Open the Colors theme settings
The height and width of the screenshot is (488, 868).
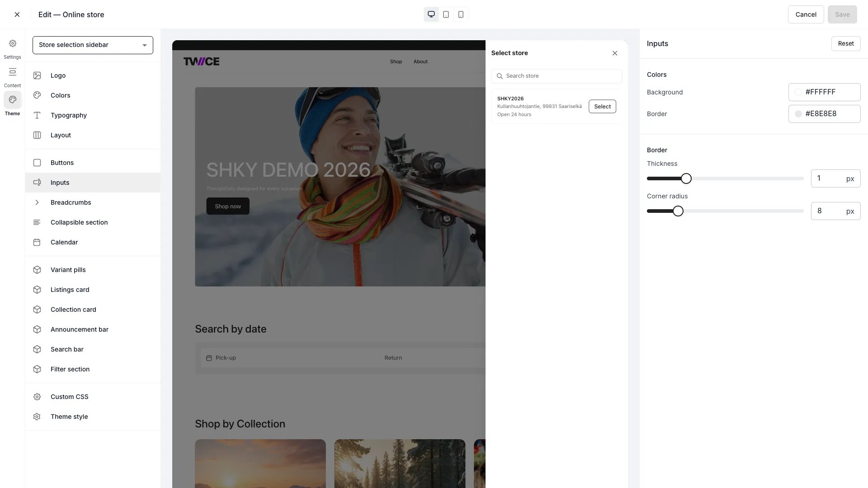click(93, 95)
